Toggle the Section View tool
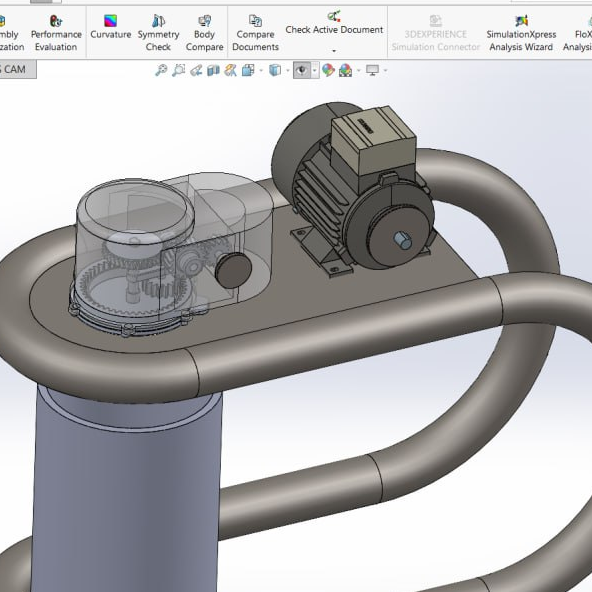Image resolution: width=592 pixels, height=592 pixels. [213, 70]
